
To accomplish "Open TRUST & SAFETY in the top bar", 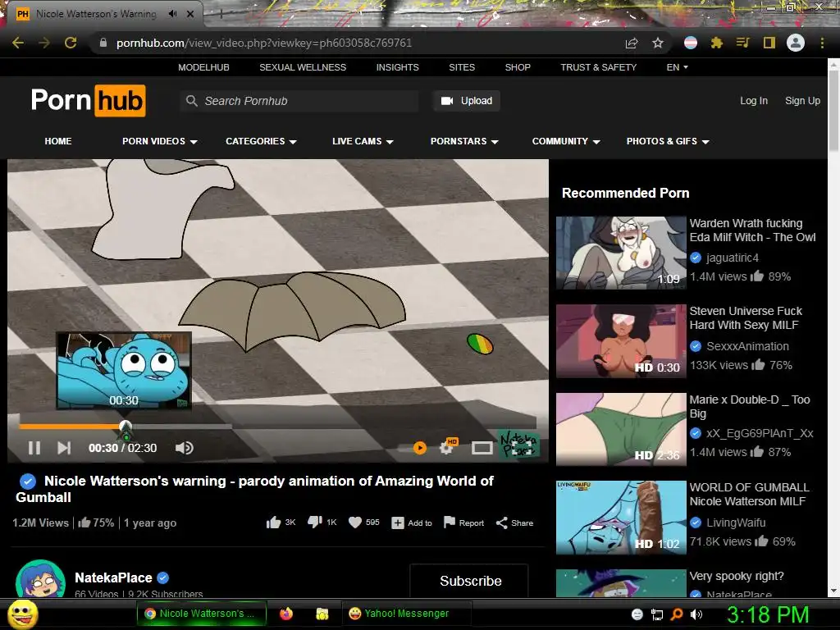I will pos(598,67).
